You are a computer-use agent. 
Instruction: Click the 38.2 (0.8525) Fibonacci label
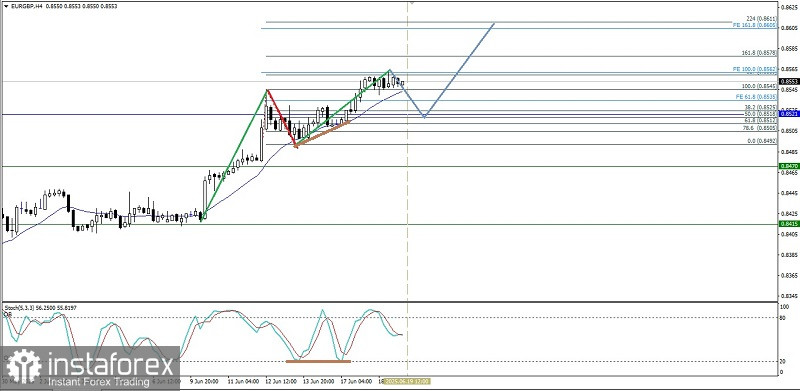760,107
